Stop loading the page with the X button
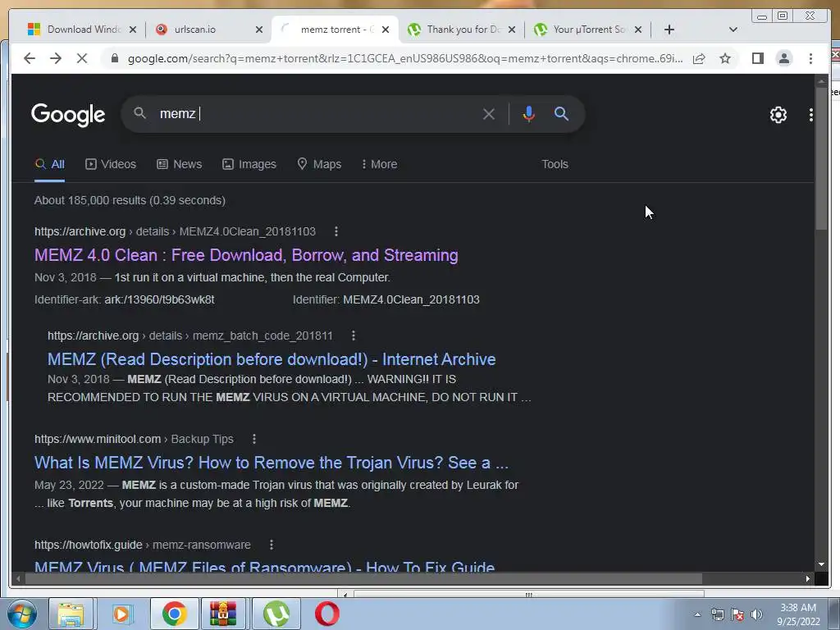This screenshot has height=630, width=840. (82, 58)
